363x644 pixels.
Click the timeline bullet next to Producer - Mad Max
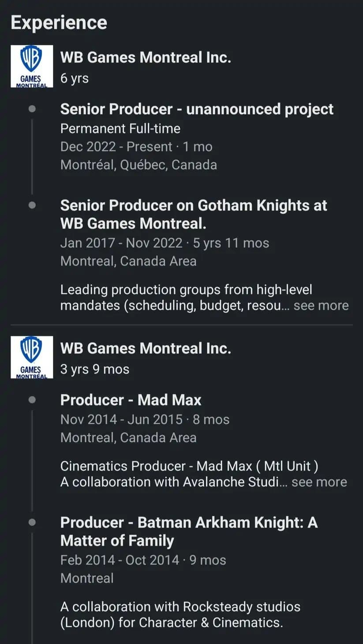click(32, 400)
